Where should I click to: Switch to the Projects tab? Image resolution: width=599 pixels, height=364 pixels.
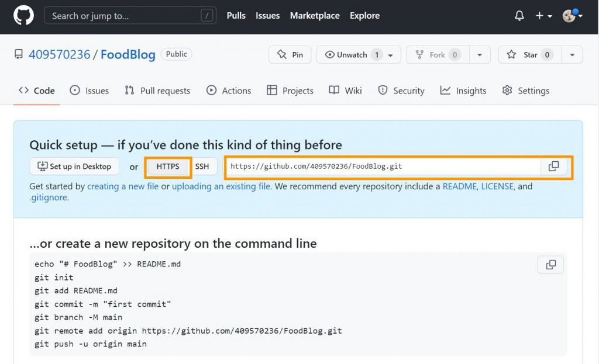(290, 91)
